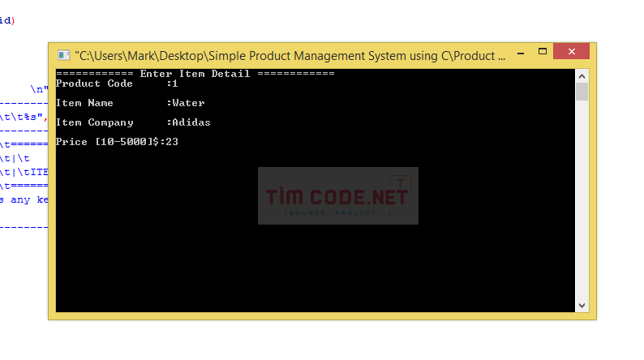
Task: Click the console scrollbar up arrow
Action: (x=582, y=76)
